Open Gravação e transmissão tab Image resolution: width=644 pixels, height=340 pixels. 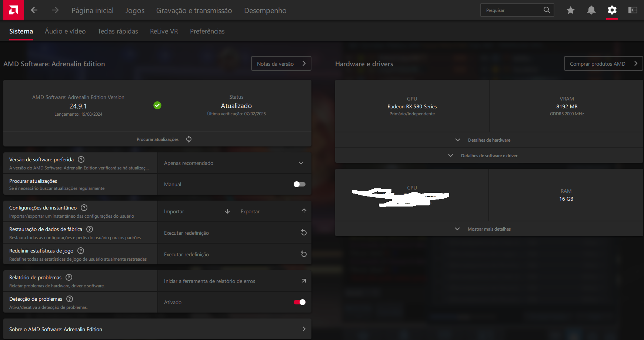(194, 10)
